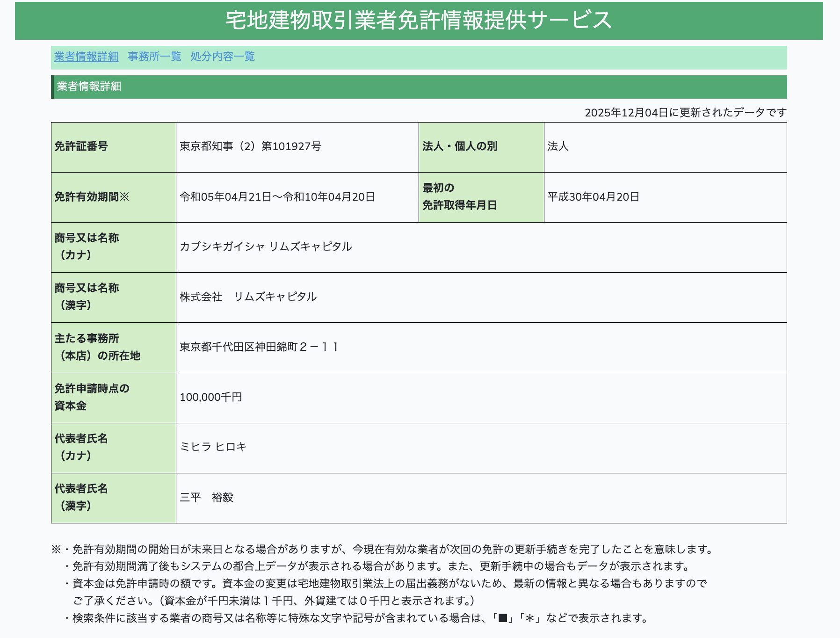The width and height of the screenshot is (840, 638).
Task: Click the kana name カブシキガイシャ リムズキャピタル
Action: click(266, 246)
